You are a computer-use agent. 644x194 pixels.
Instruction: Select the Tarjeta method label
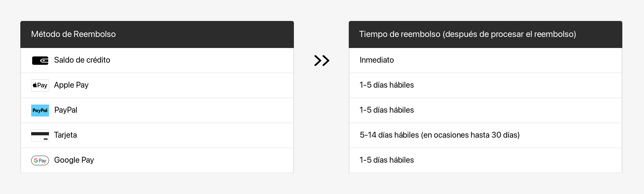[x=65, y=135]
